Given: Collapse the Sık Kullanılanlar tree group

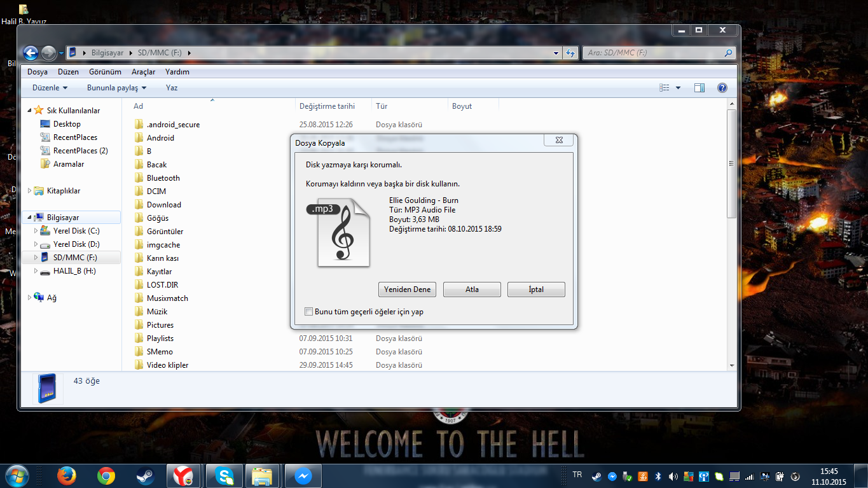Looking at the screenshot, I should pyautogui.click(x=29, y=111).
